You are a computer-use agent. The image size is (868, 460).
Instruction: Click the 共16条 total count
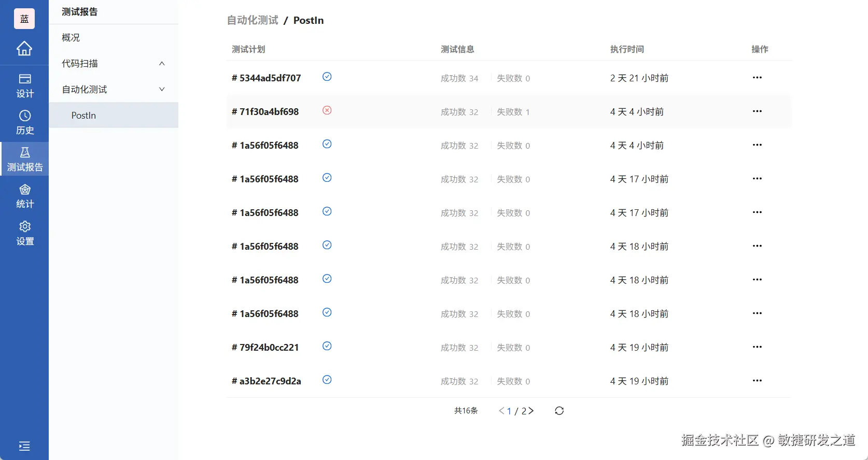(x=466, y=411)
